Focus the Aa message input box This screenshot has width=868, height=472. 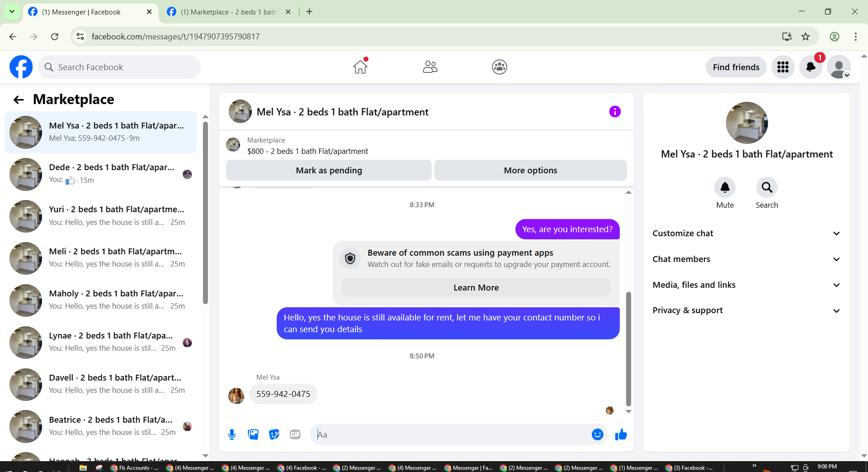click(x=451, y=434)
